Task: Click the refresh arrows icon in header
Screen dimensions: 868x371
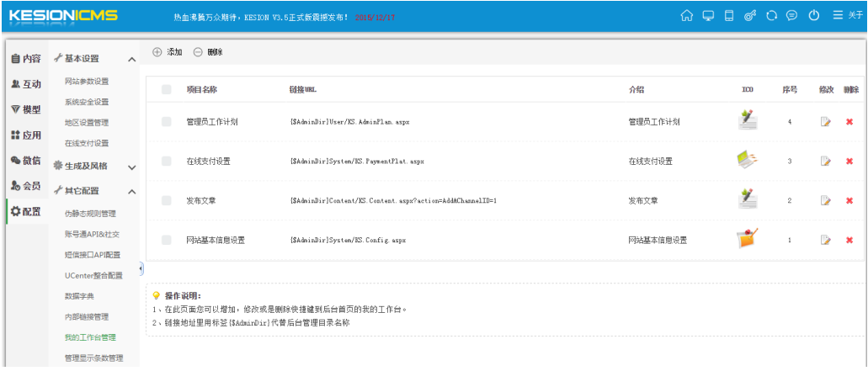Action: click(x=770, y=16)
